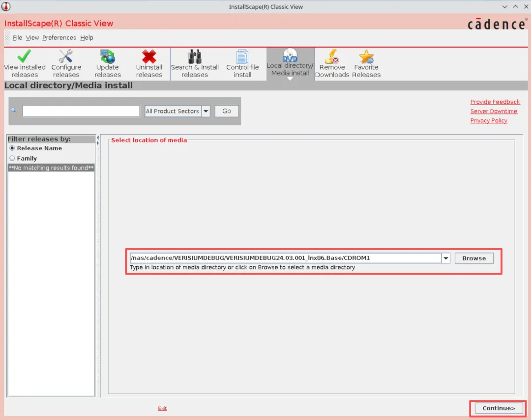
Task: Click the Exit link
Action: point(162,408)
